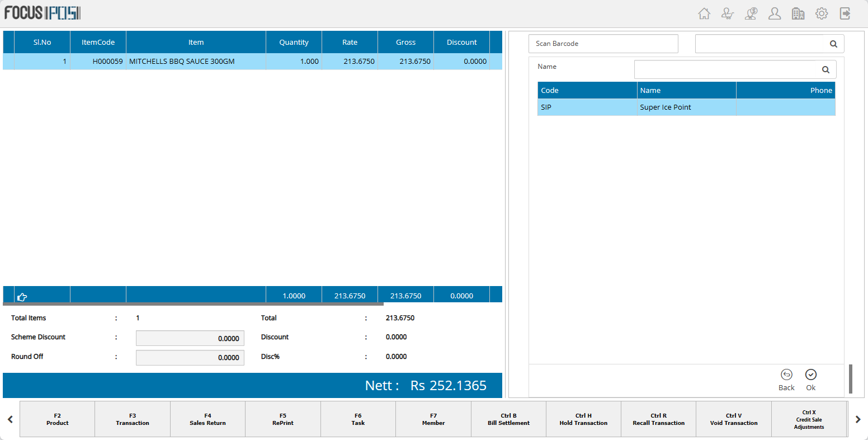Viewport: 868px width, 440px height.
Task: Click the pointing hand icon in totals row
Action: click(x=22, y=297)
